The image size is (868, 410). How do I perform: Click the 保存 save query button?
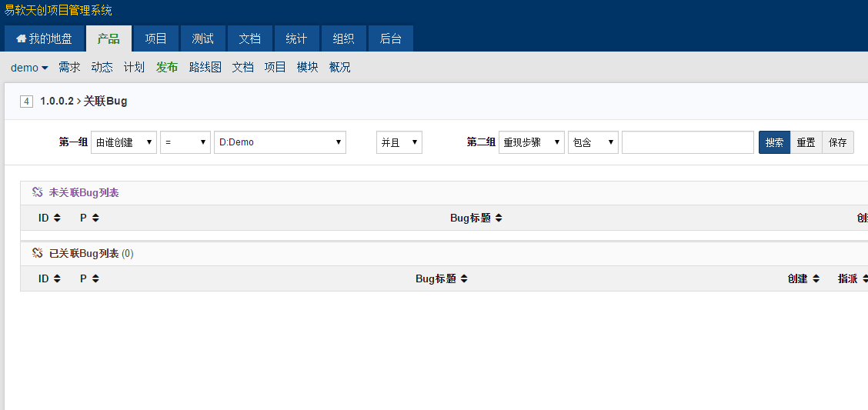pos(838,142)
